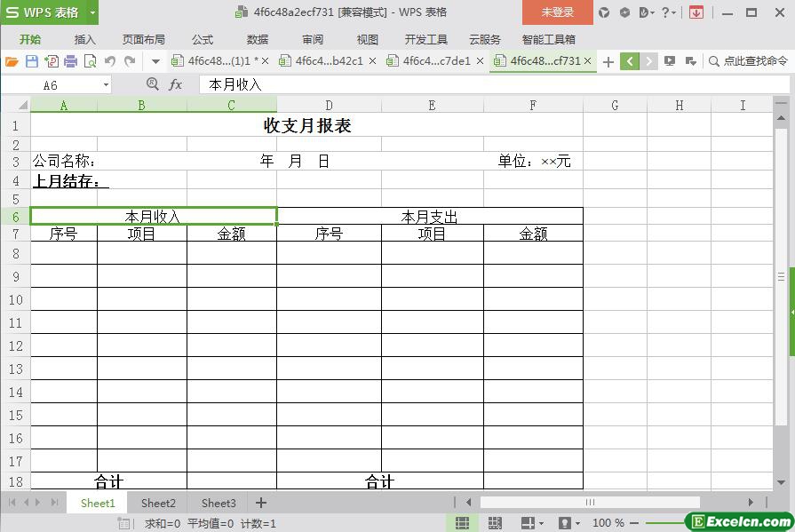Open the eye protection mode dropdown in status bar
Image resolution: width=795 pixels, height=532 pixels.
point(568,523)
